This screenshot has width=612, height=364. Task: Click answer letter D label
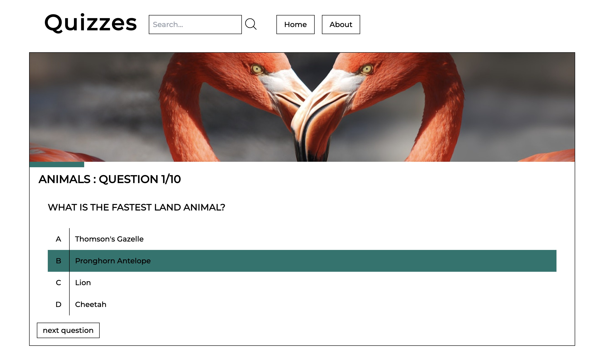[58, 304]
